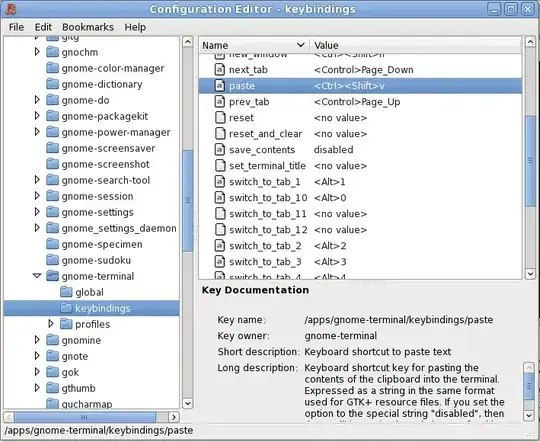Viewport: 540px width, 442px height.
Task: Click the switch_to_tab_11 key icon
Action: (x=220, y=214)
